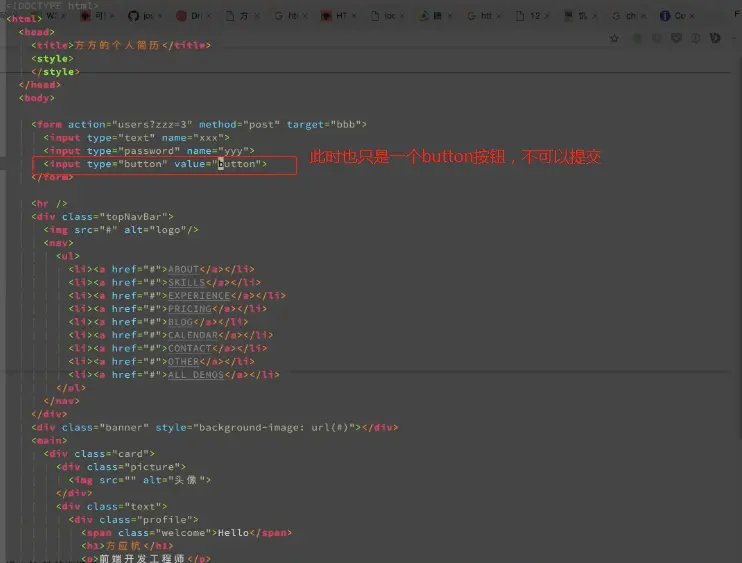Click the img alt="logo" line
The height and width of the screenshot is (563, 742).
[x=121, y=230]
